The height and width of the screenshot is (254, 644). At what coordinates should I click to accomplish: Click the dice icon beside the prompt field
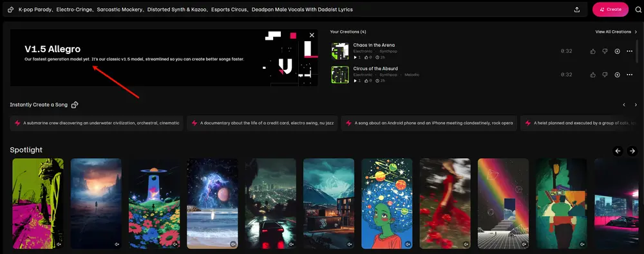(11, 10)
